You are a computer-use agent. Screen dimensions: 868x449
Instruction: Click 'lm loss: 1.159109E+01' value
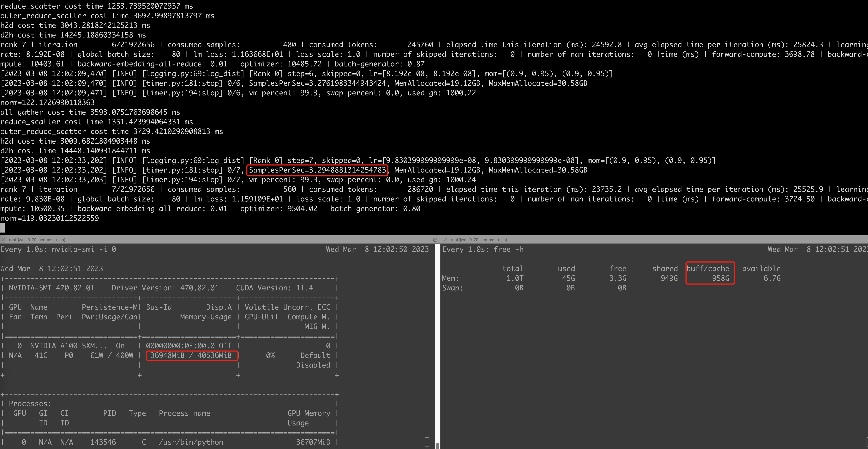point(238,199)
